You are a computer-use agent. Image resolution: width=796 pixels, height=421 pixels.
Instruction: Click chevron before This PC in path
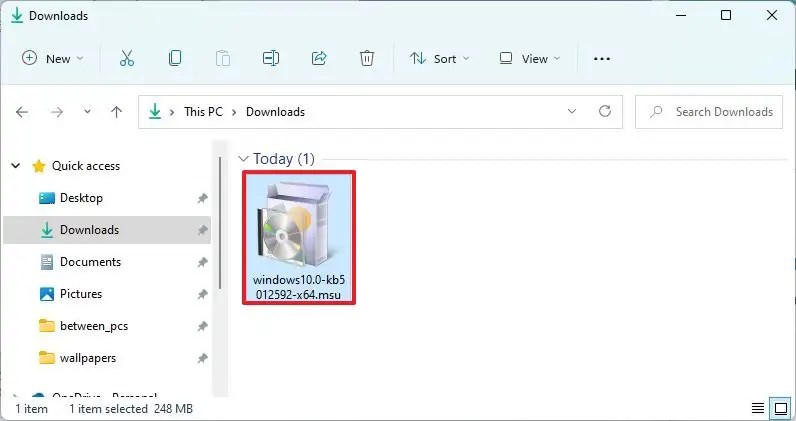tap(172, 112)
